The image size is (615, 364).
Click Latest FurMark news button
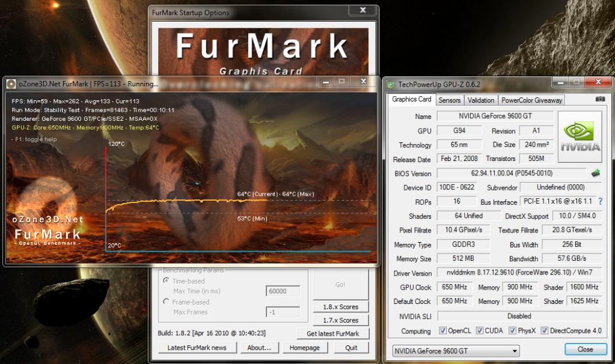click(x=197, y=348)
